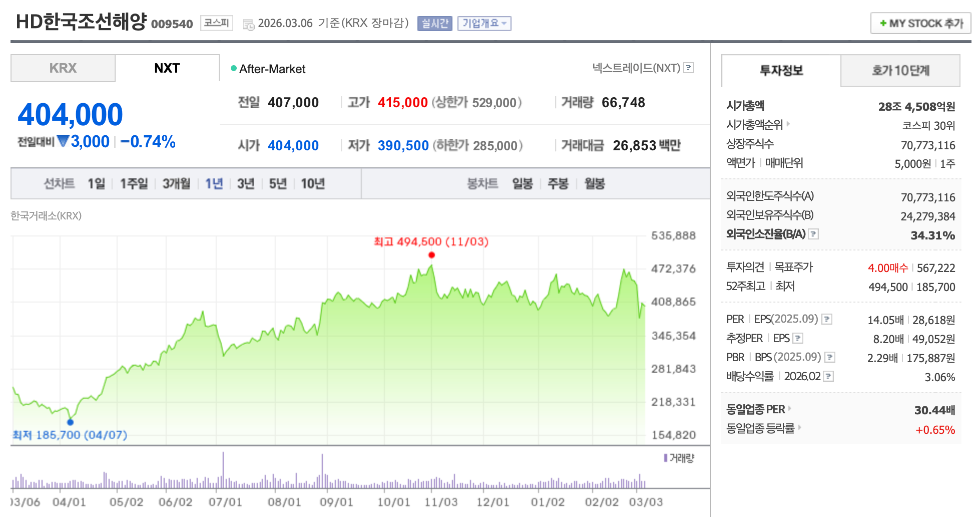Click the 고가 415,000 value
980x517 pixels.
point(403,103)
